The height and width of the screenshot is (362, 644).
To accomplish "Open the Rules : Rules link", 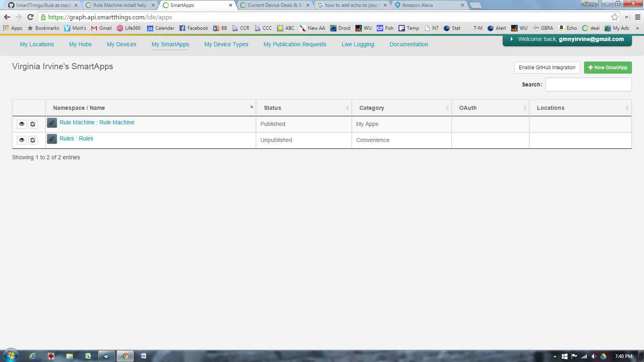I will (76, 138).
